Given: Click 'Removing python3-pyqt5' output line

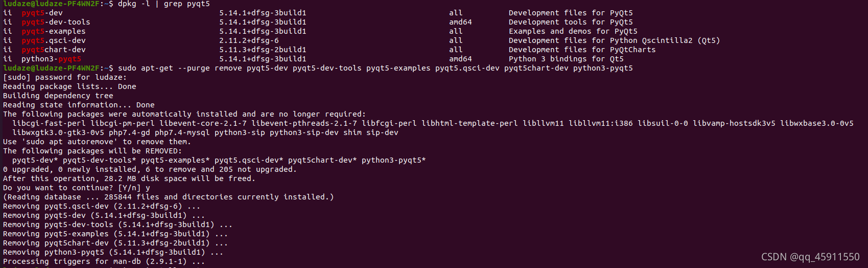Looking at the screenshot, I should point(113,252).
